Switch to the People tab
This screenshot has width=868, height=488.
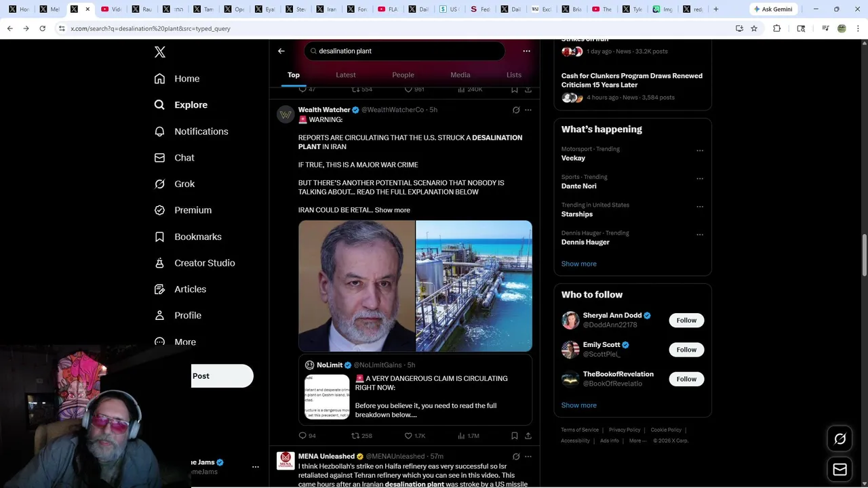(x=403, y=75)
